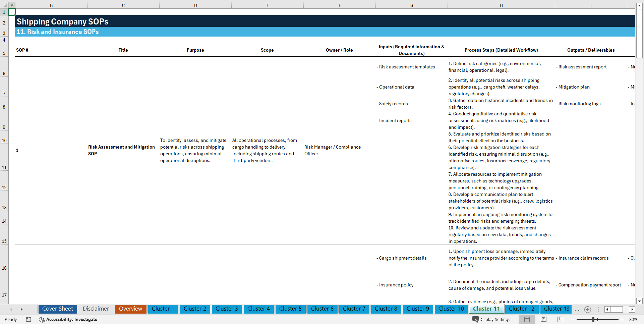Click the next-sheet navigation arrow
Screen dimensions: 644x324
[x=21, y=309]
